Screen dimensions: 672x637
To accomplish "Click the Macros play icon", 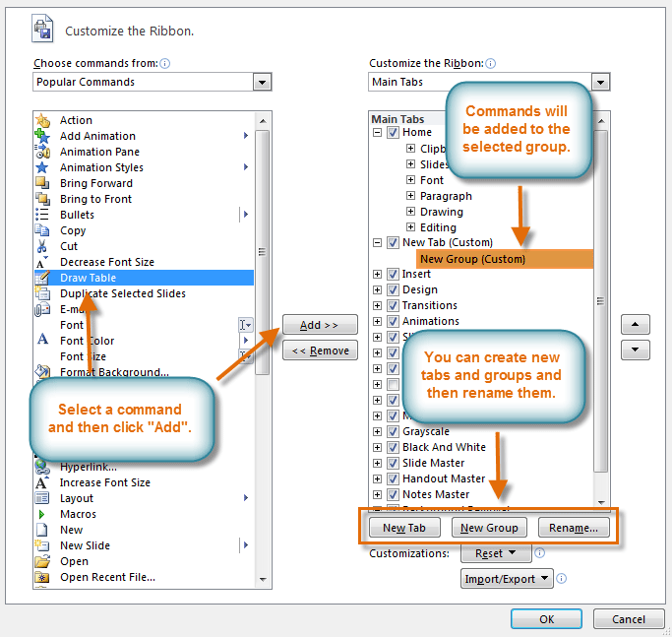I will pos(42,514).
